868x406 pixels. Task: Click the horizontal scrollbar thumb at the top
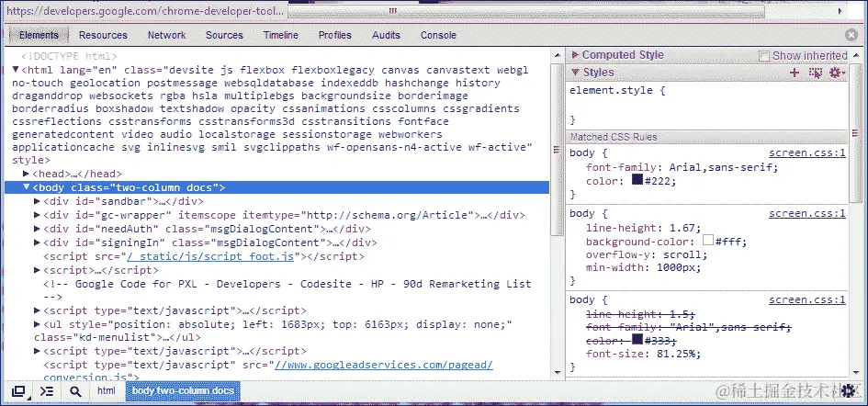pos(526,11)
